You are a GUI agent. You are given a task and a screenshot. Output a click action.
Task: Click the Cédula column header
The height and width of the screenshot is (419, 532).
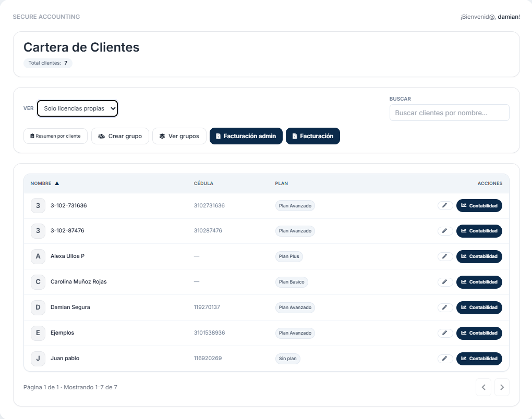coord(203,183)
